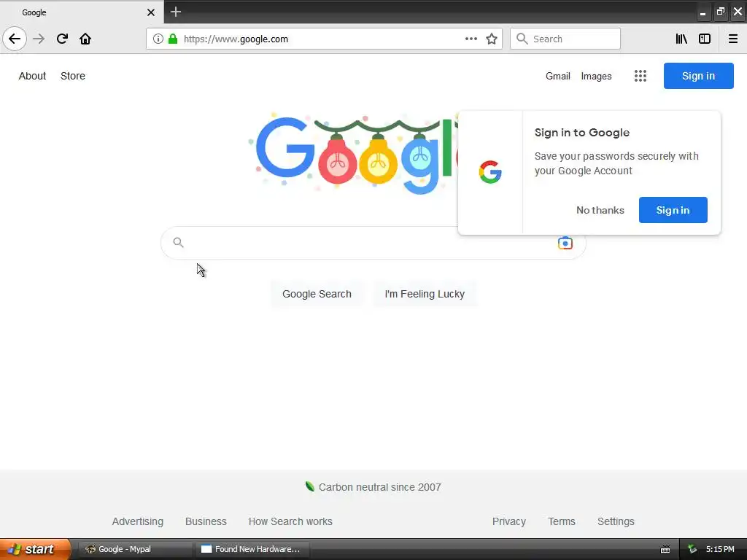Close the Google tab
The width and height of the screenshot is (747, 560).
pos(150,12)
